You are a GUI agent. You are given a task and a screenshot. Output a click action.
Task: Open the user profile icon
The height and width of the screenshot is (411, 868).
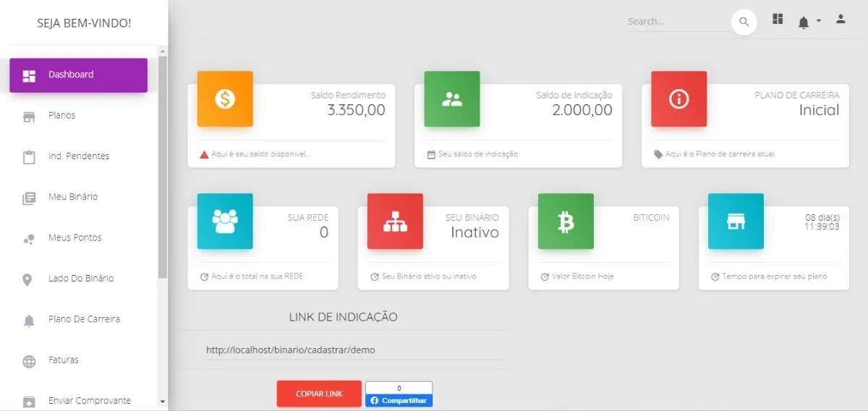click(x=841, y=19)
